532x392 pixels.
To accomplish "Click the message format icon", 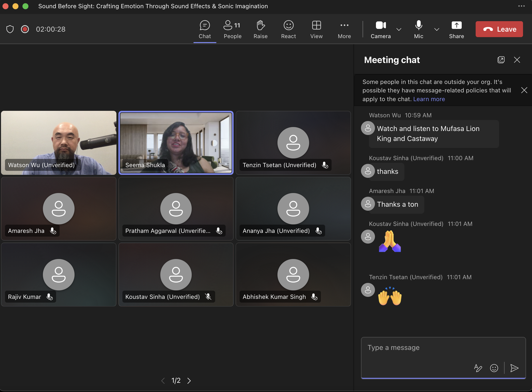I will click(478, 368).
